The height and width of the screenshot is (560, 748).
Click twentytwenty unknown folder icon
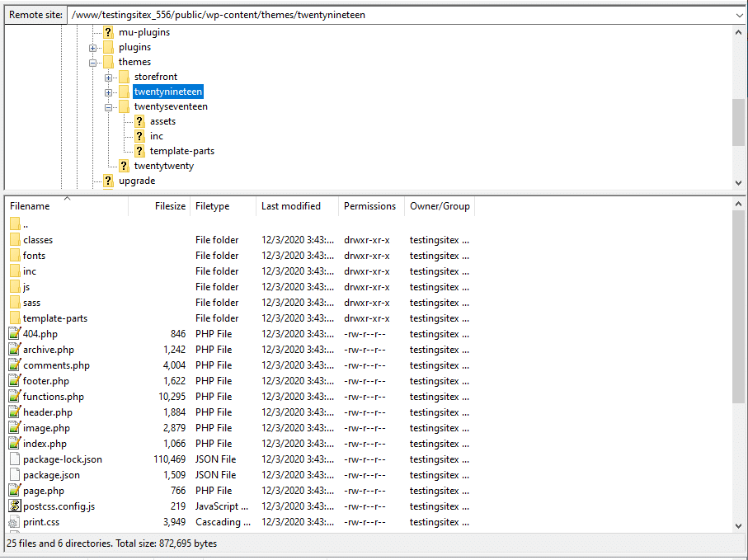124,166
